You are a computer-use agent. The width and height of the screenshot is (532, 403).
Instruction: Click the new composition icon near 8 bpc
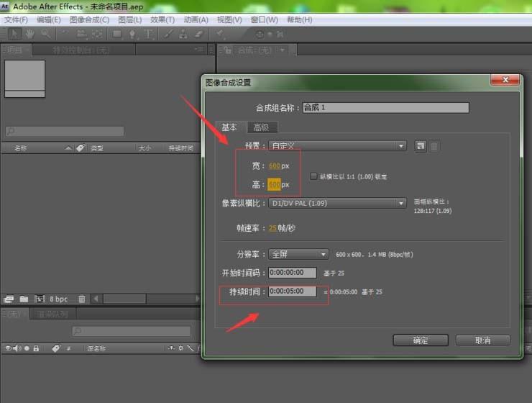40,299
